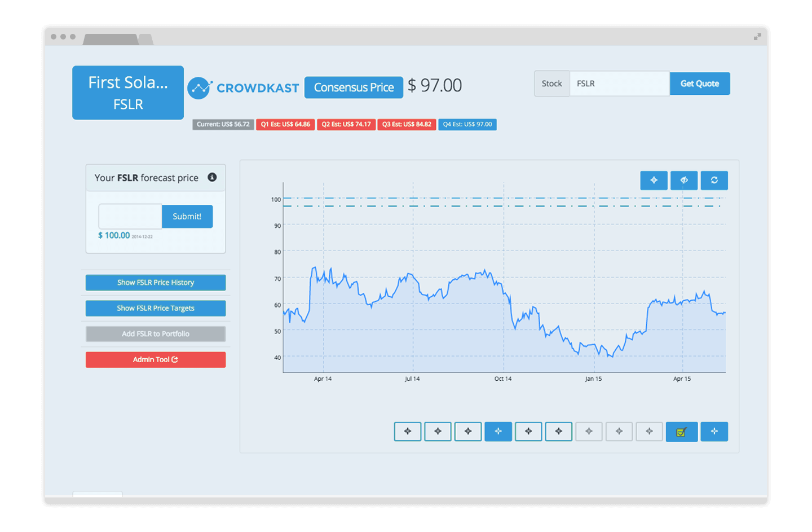Click the CROWDKAST brand name text
Viewport: 812px width, 532px height.
click(x=258, y=88)
